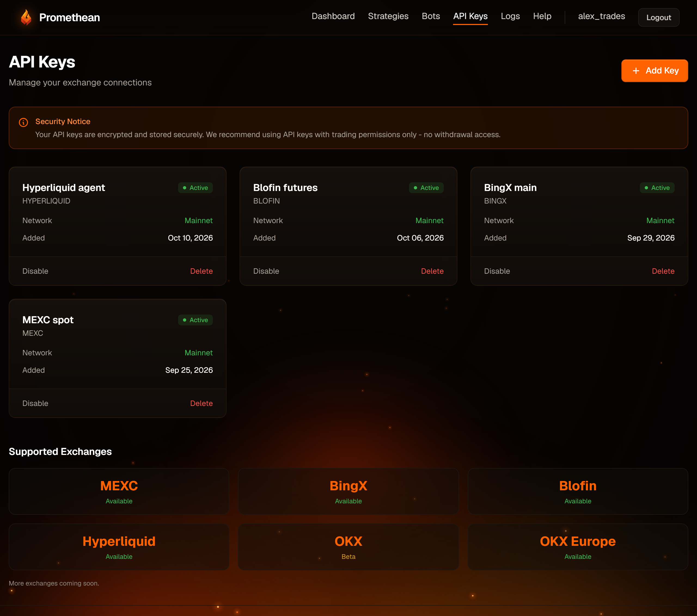Click the Supported Exchanges heading
This screenshot has width=697, height=616.
[x=60, y=451]
